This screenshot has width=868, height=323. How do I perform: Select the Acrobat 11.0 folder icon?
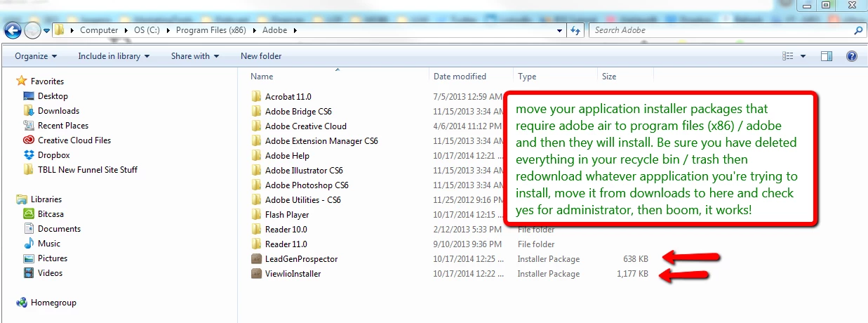[x=256, y=97]
